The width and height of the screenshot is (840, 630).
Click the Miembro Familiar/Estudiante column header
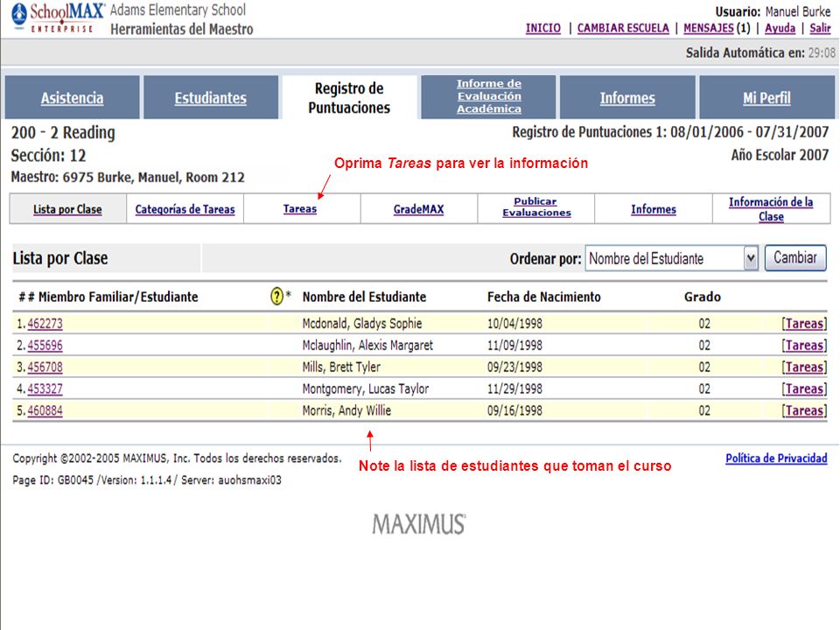[x=108, y=297]
